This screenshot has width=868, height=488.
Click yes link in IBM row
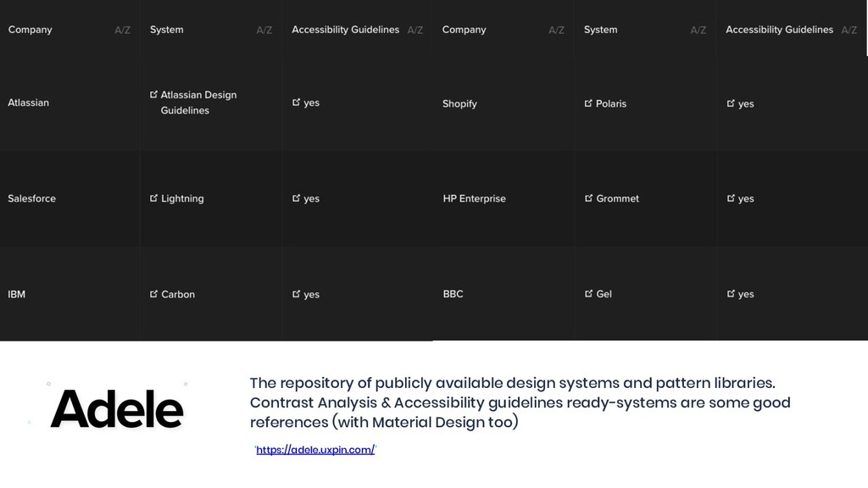click(x=311, y=294)
